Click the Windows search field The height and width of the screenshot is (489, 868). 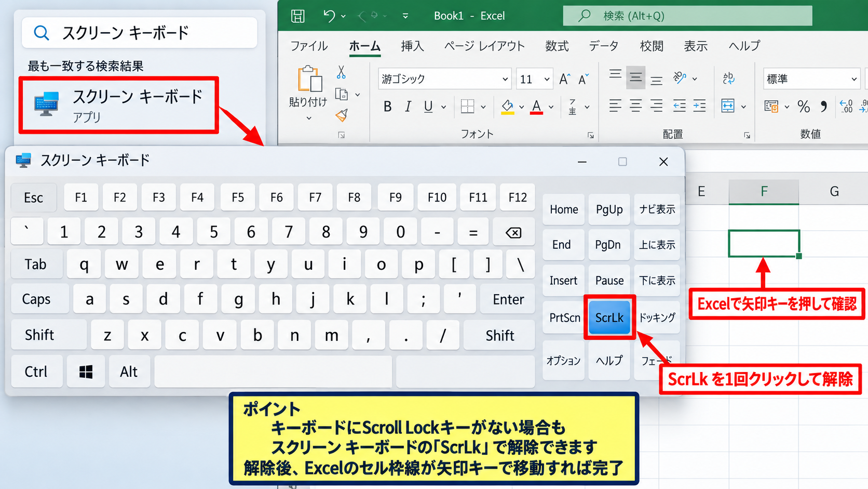[139, 33]
